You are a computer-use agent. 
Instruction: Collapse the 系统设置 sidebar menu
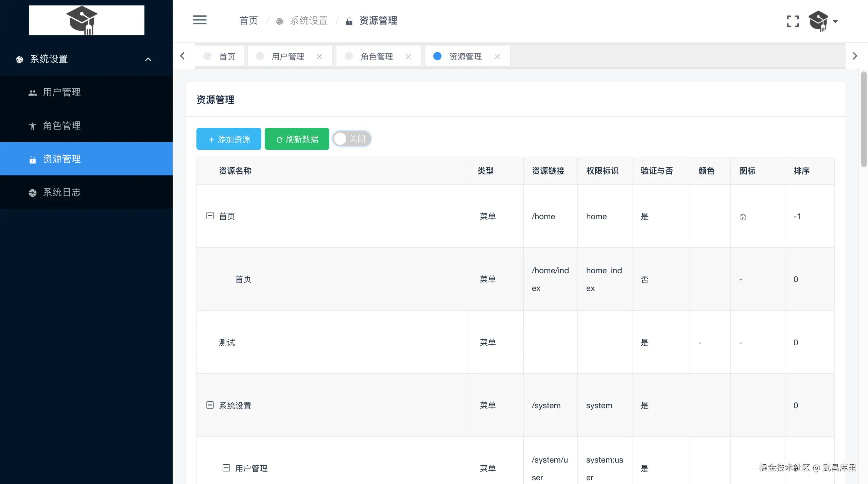coord(148,59)
